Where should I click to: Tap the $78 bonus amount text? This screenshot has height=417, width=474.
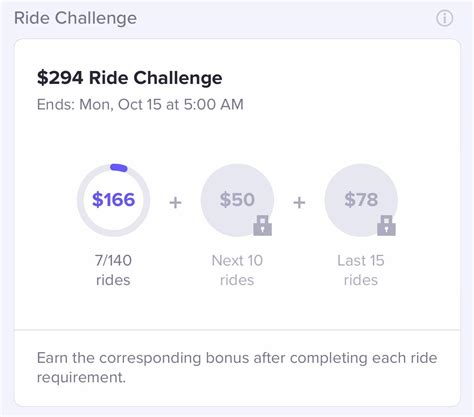click(x=361, y=200)
